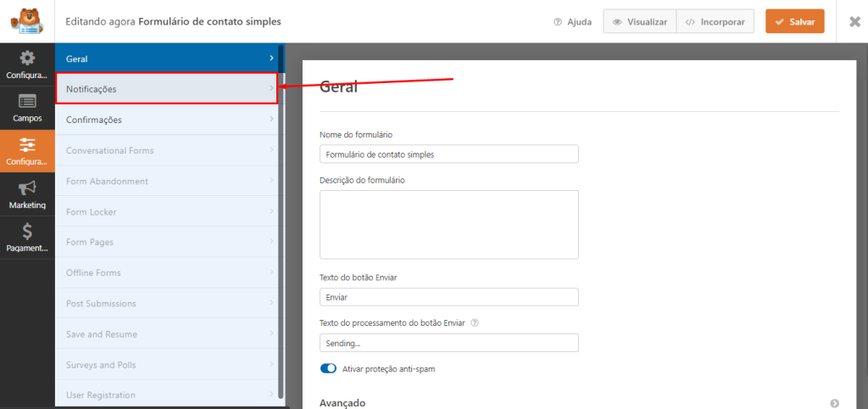Open Conversational Forms settings
This screenshot has height=409, width=868.
[x=169, y=150]
